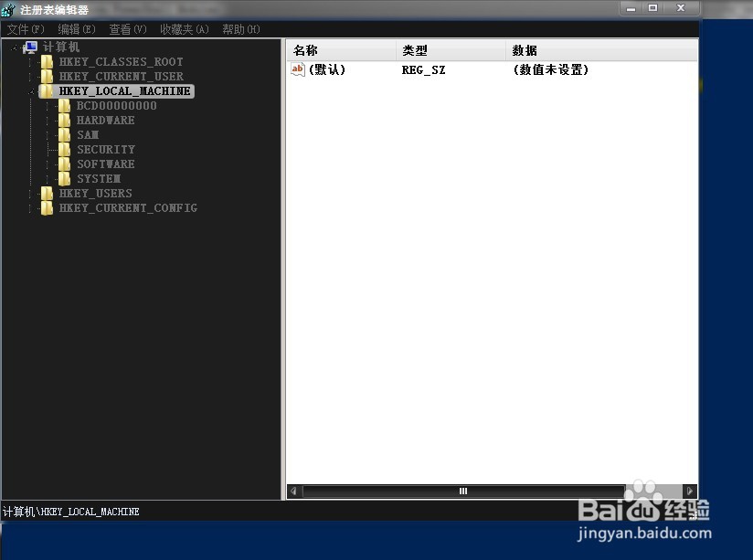
Task: Click the HKEY_LOCAL_MACHINE folder icon
Action: tap(47, 90)
